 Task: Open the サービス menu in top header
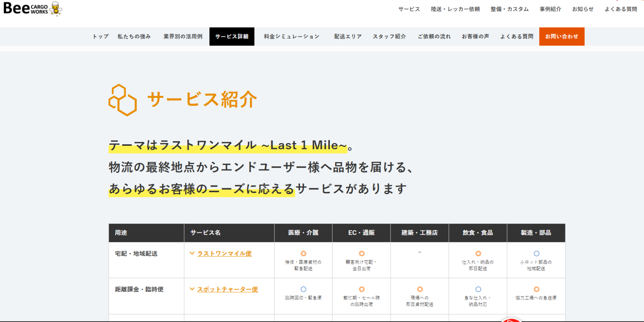(409, 9)
